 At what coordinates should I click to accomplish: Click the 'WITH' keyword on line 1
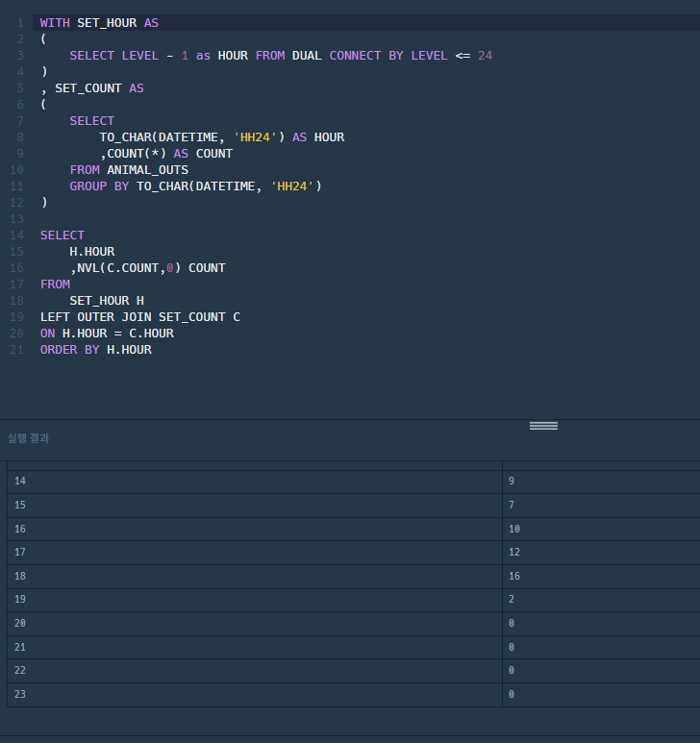[x=55, y=23]
